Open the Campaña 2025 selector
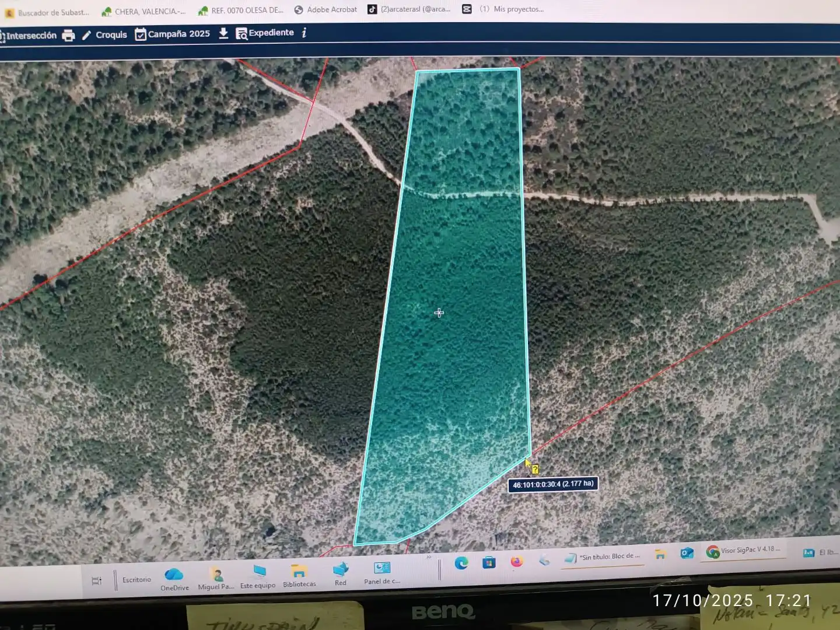This screenshot has width=840, height=630. (x=173, y=34)
